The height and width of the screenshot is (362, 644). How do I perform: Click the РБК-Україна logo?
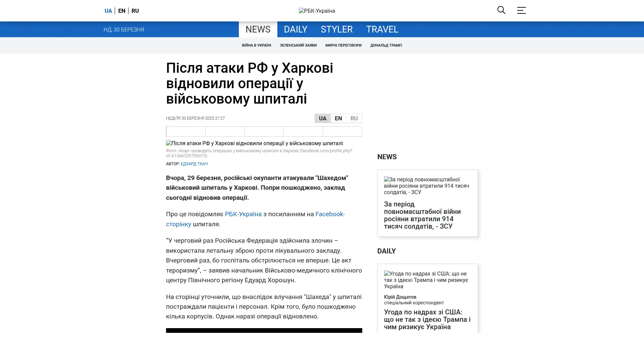point(317,11)
